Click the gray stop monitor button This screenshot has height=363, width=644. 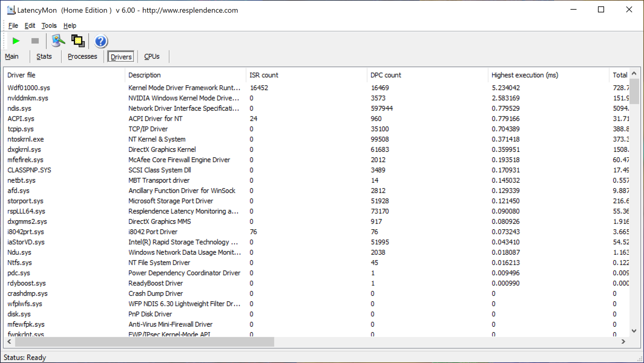(35, 41)
